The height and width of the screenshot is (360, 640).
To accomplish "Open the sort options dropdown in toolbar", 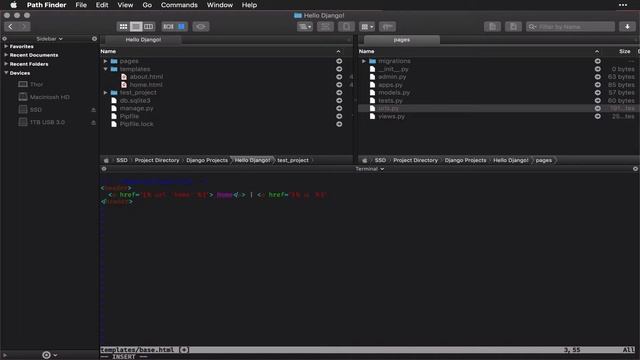I will (x=305, y=27).
